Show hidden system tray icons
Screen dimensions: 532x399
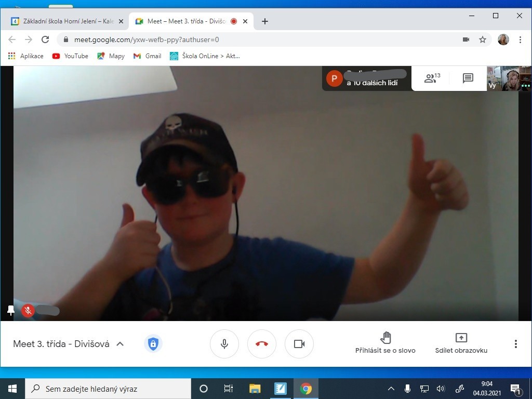coord(391,389)
